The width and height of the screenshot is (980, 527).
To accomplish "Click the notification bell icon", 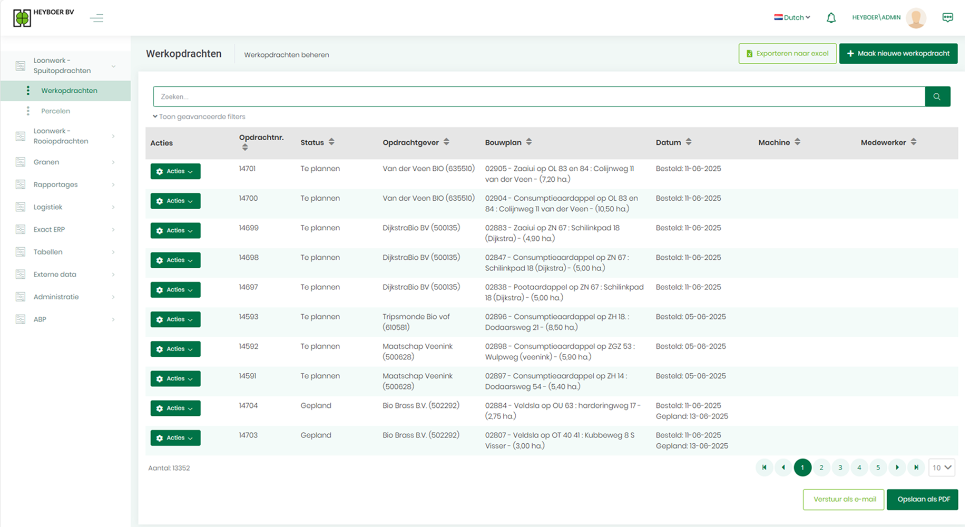I will tap(831, 18).
